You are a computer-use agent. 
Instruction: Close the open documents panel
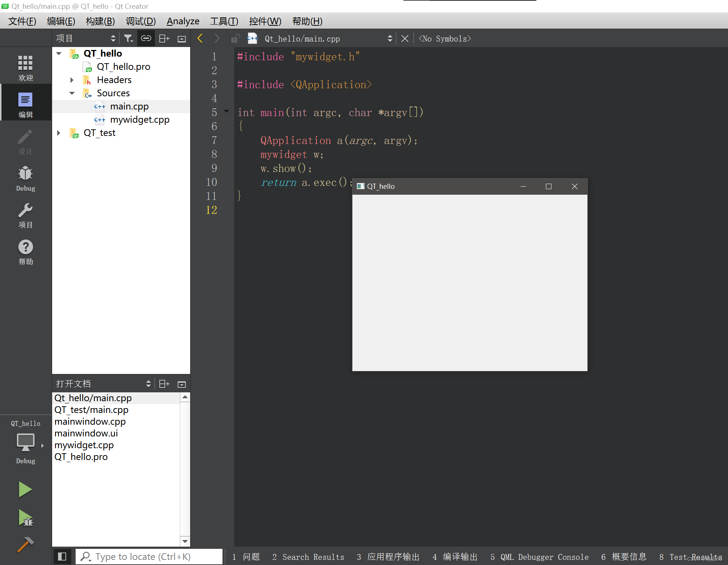(182, 384)
